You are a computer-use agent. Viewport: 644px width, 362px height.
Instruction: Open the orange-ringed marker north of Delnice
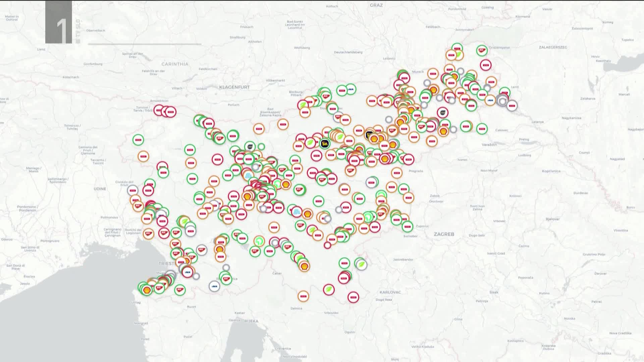point(303,296)
